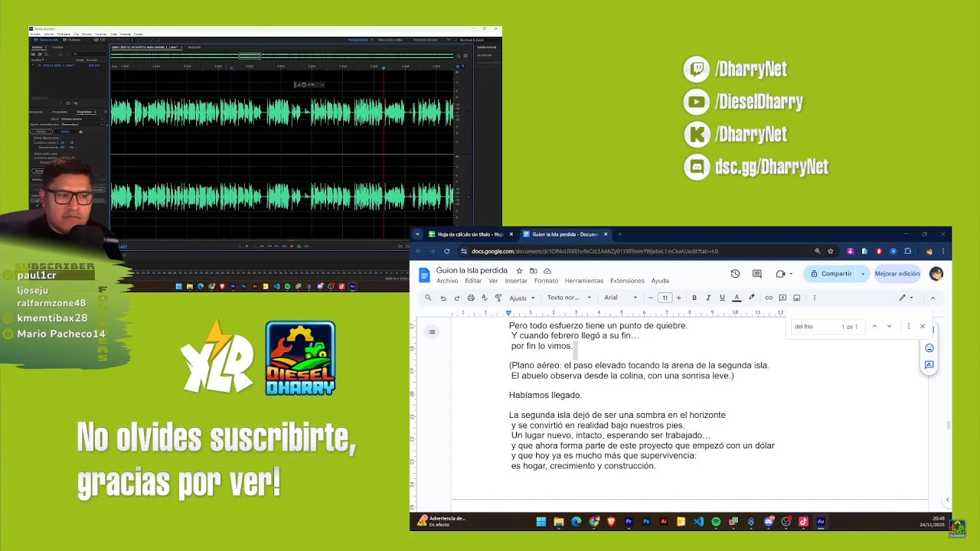The width and height of the screenshot is (980, 551).
Task: Collapse the Docs menus chevron
Action: pos(933,298)
